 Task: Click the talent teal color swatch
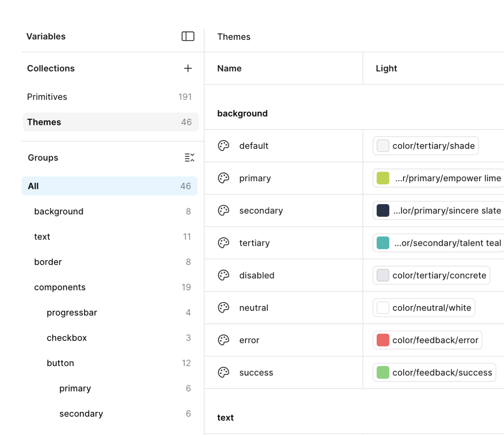(383, 243)
